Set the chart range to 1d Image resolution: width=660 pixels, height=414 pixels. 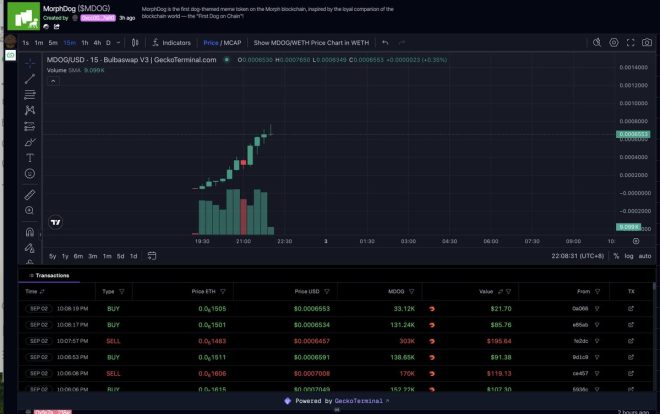[x=133, y=256]
